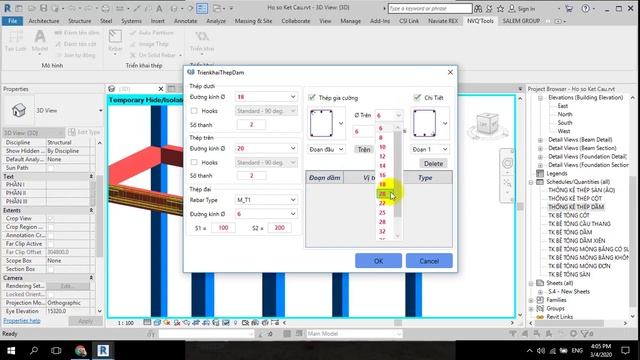
Task: Open the Collaborate ribbon tab
Action: pyautogui.click(x=296, y=21)
